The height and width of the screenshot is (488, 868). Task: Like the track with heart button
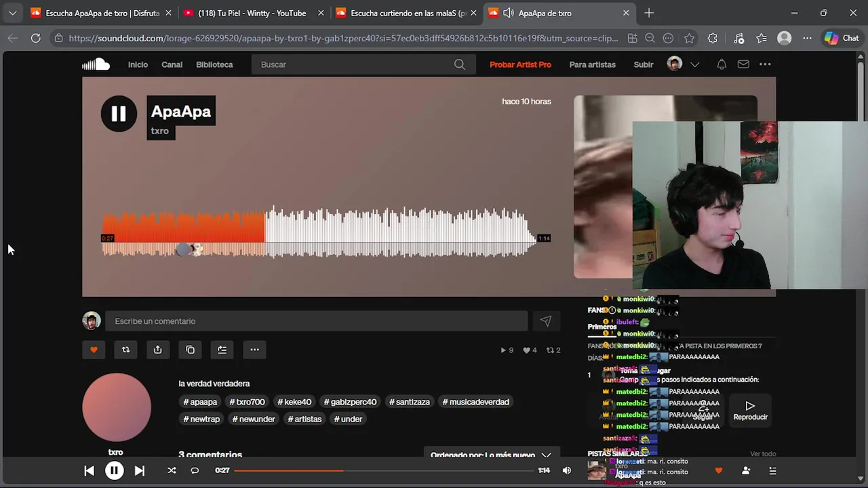coord(94,350)
